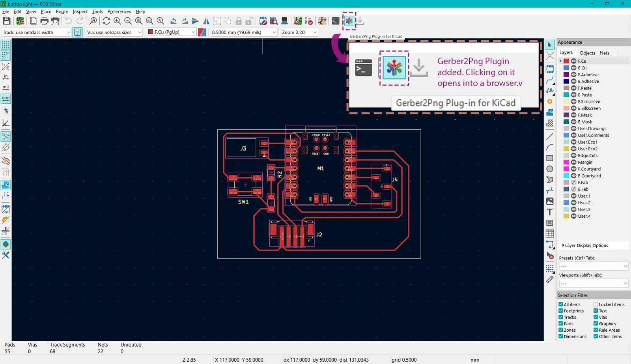Open the Route menu

[x=62, y=11]
